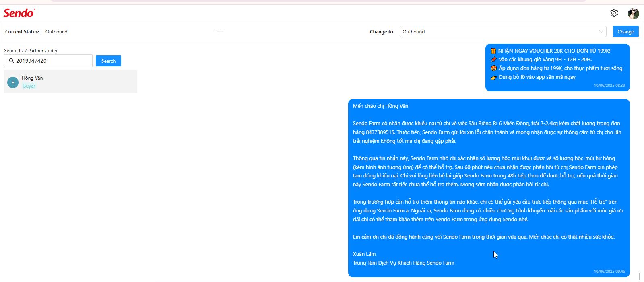
Task: Click 'Trung Tâm Dịch Vụ Khách Hàng Sendo Farm' line
Action: (x=404, y=263)
